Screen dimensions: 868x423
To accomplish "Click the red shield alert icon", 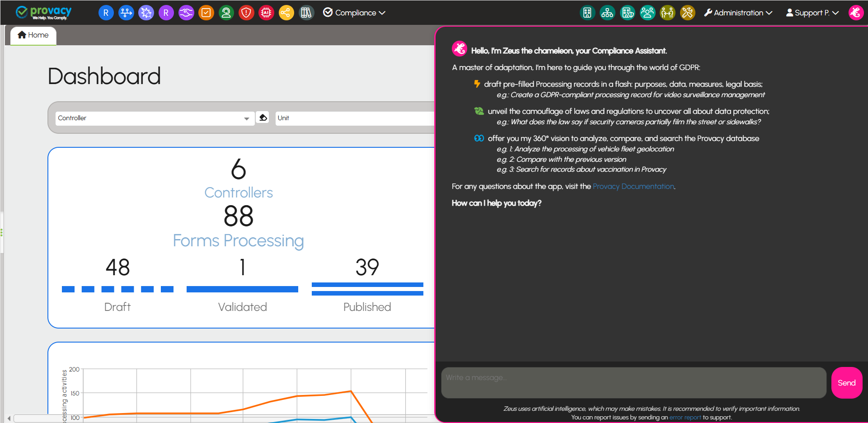I will [246, 13].
